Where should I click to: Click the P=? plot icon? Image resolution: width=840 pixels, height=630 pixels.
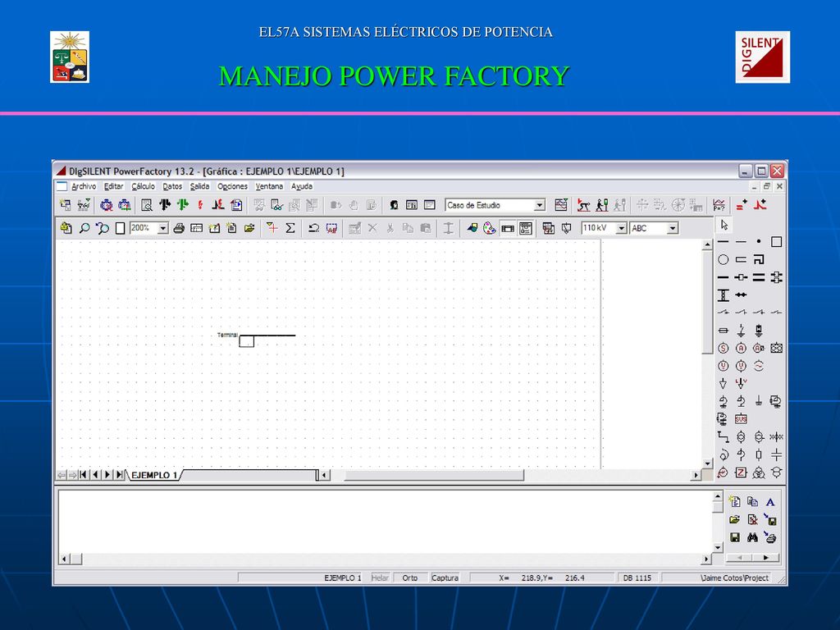click(x=719, y=204)
